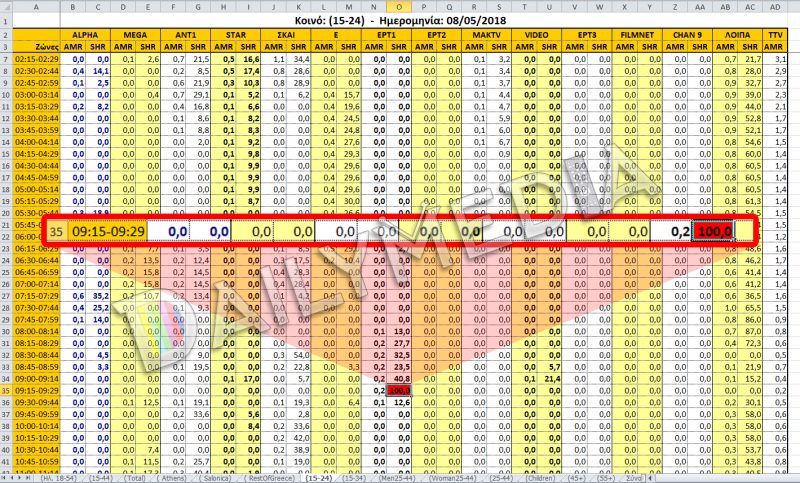Select column H header
The image size is (800, 483).
[223, 7]
